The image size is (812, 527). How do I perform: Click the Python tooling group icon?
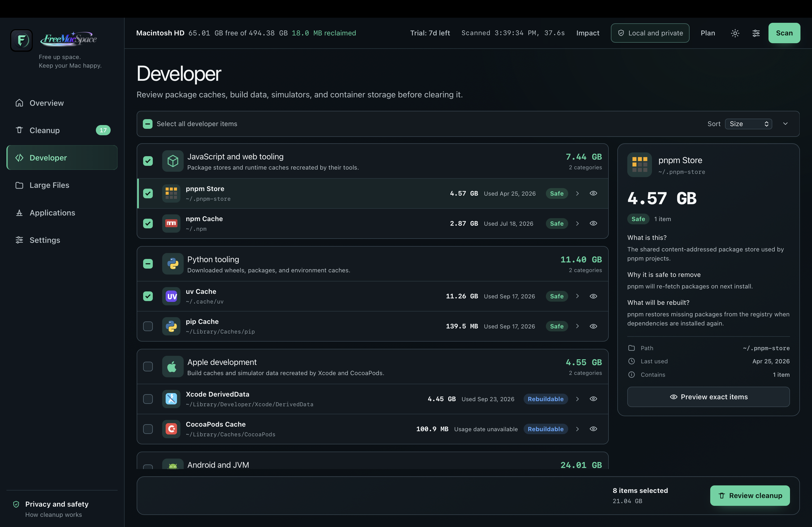173,264
